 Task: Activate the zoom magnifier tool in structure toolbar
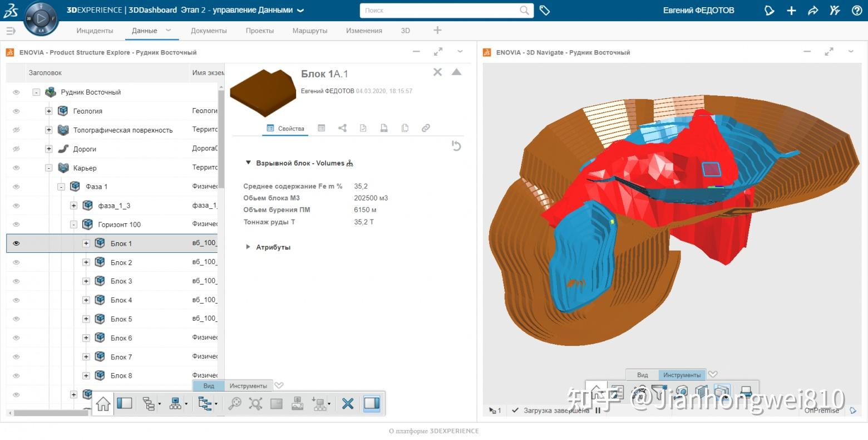point(234,404)
